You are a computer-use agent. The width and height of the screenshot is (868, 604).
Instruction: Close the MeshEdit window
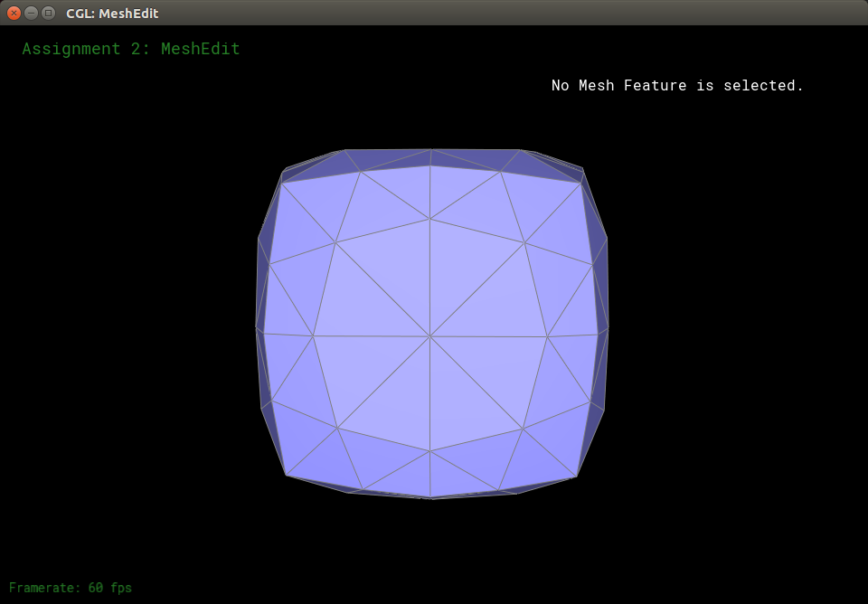click(x=14, y=13)
